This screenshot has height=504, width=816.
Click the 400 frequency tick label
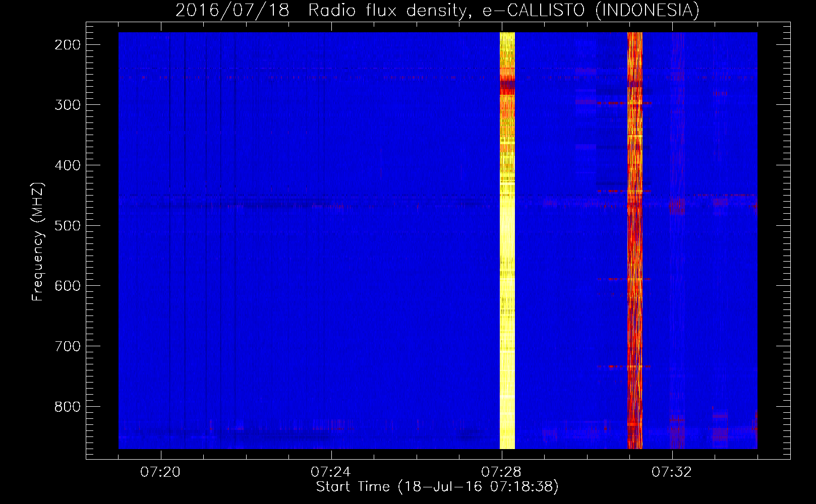pos(68,165)
